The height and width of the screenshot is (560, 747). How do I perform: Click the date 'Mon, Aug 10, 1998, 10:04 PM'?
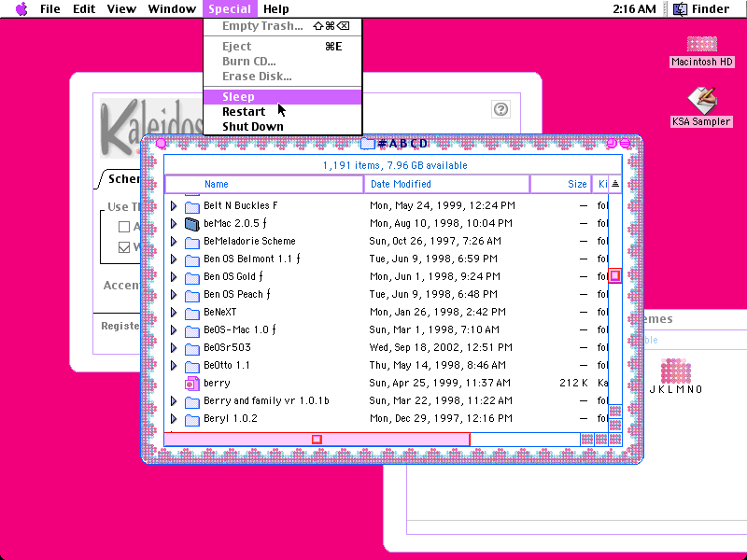[x=441, y=223]
